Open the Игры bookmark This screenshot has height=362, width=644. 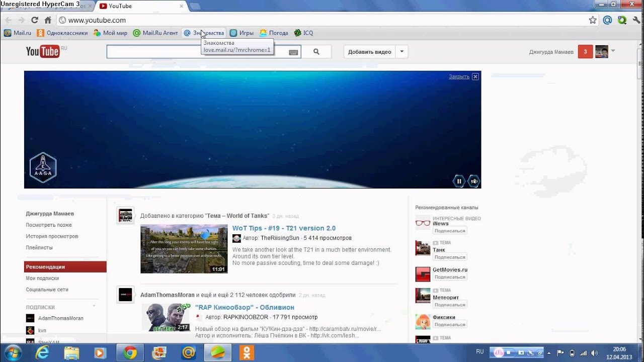[x=242, y=33]
